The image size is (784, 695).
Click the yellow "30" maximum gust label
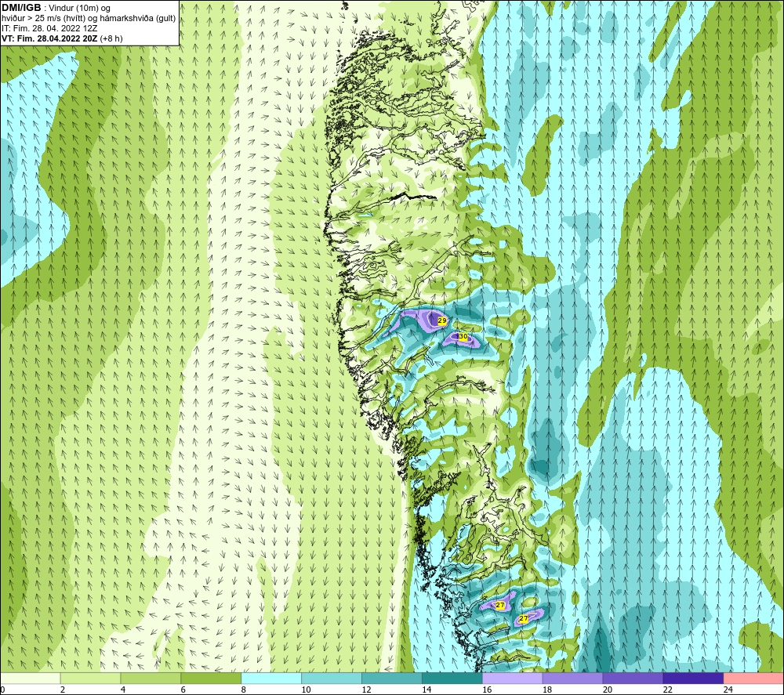click(x=463, y=337)
